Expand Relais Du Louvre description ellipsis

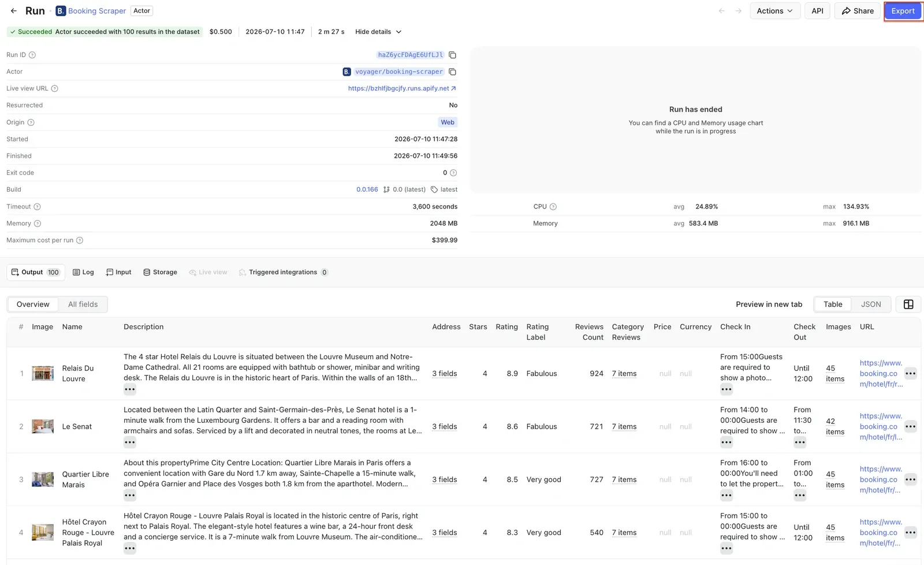[130, 389]
